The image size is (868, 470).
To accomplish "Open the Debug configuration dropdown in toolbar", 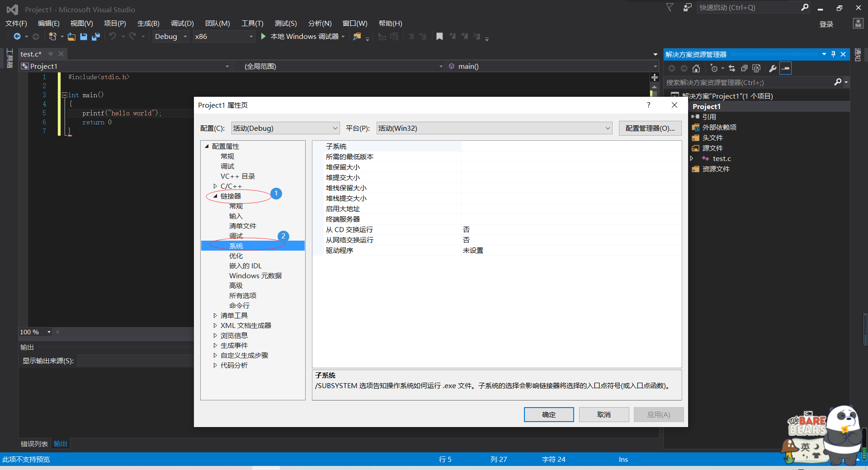I will [171, 36].
